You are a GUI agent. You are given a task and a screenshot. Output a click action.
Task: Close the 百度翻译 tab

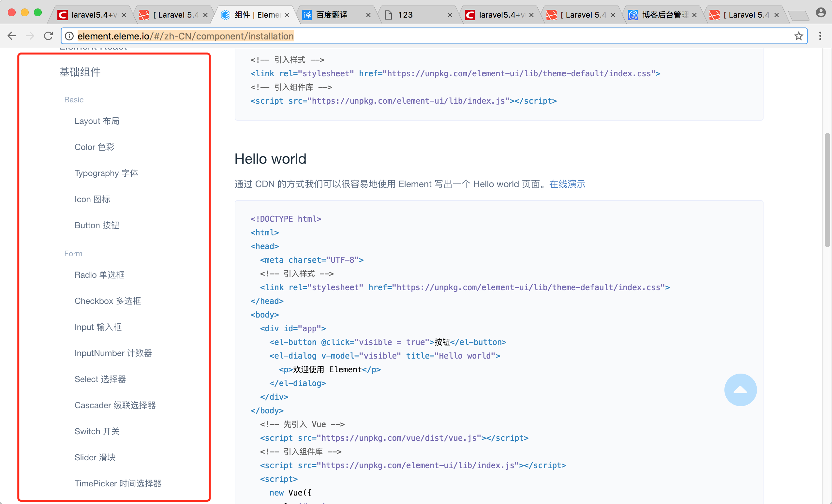point(368,15)
